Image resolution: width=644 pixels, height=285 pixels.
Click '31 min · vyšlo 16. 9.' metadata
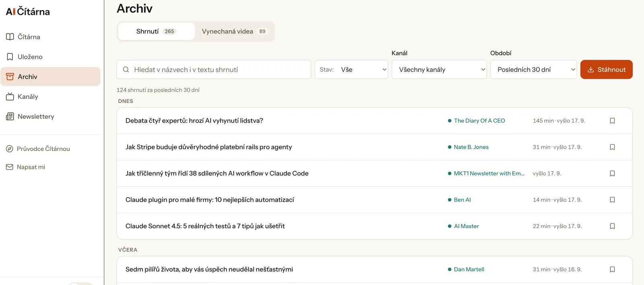click(x=557, y=269)
